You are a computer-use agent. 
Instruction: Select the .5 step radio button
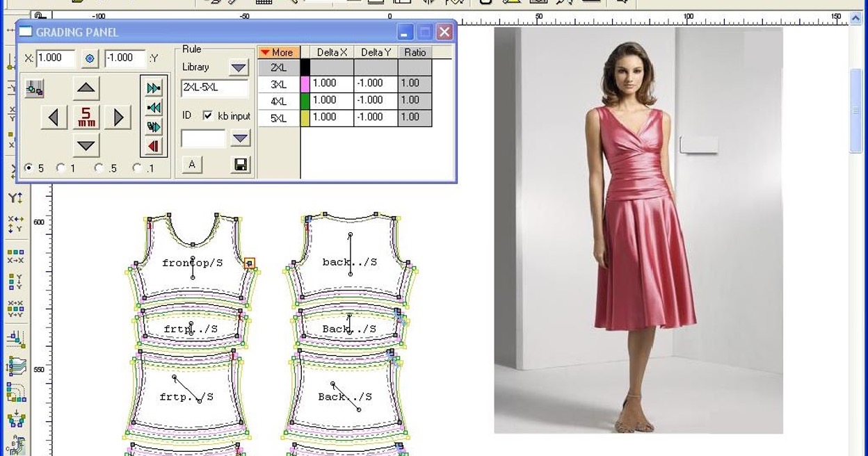99,168
